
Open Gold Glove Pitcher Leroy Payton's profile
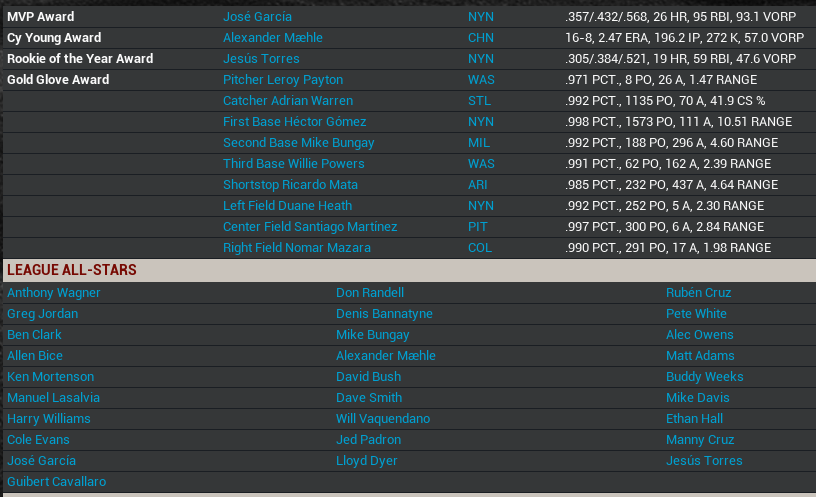pos(283,80)
